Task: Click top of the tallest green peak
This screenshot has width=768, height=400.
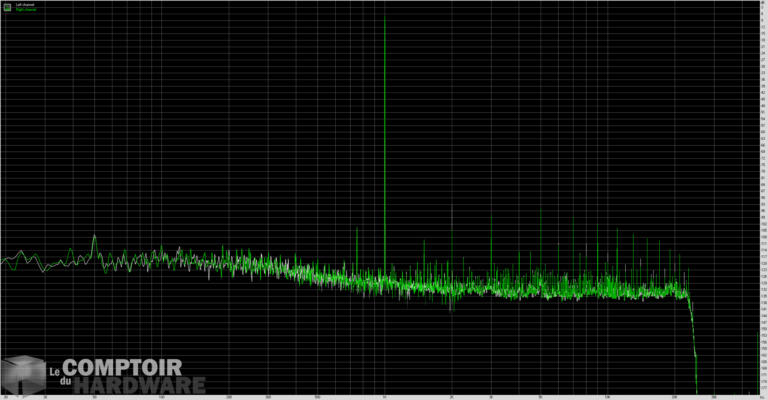Action: coord(385,16)
